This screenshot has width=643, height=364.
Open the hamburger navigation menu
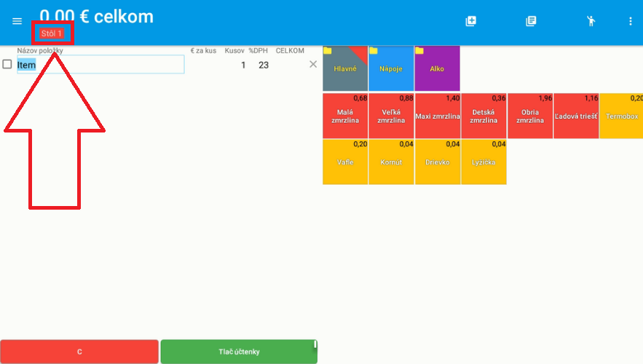click(x=17, y=21)
